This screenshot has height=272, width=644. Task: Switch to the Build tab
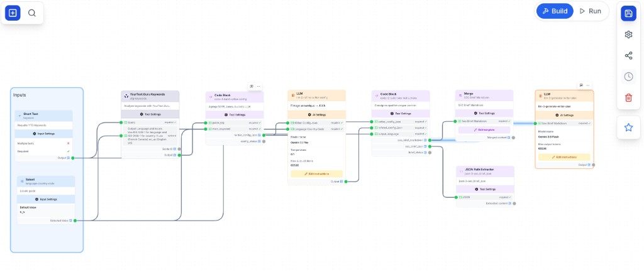tap(555, 11)
